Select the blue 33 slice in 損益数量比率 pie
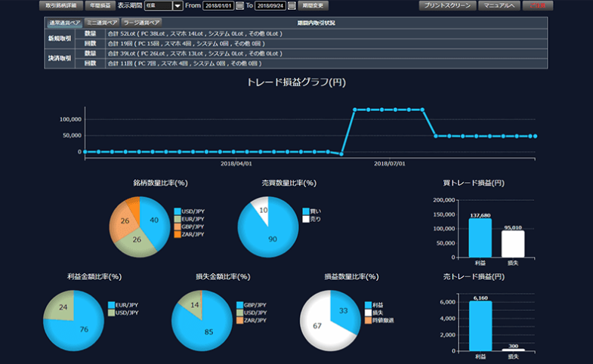The image size is (593, 364). click(345, 312)
